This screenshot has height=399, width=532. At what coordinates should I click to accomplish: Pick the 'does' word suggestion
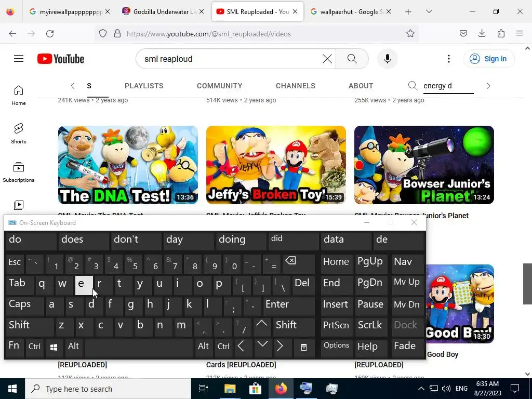click(x=84, y=241)
